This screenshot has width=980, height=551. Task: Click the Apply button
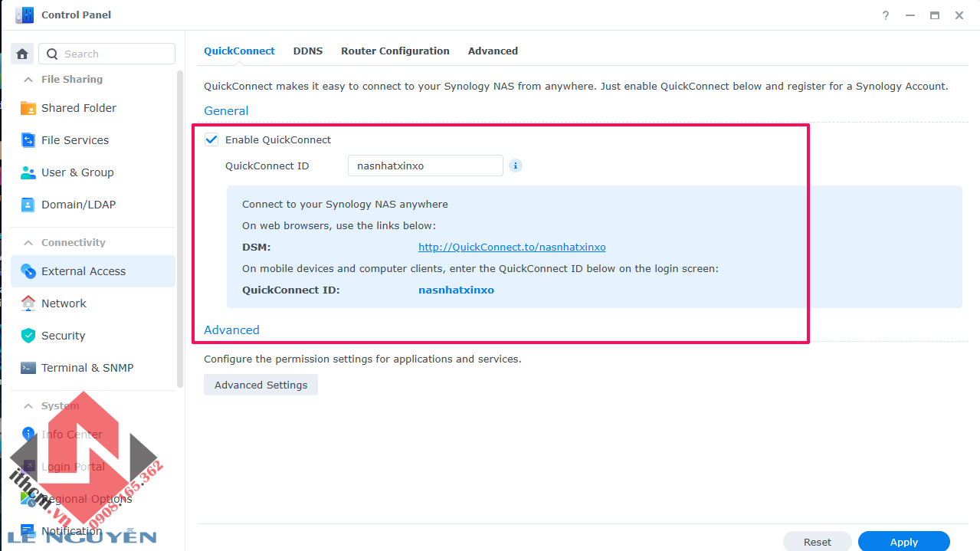pos(903,542)
